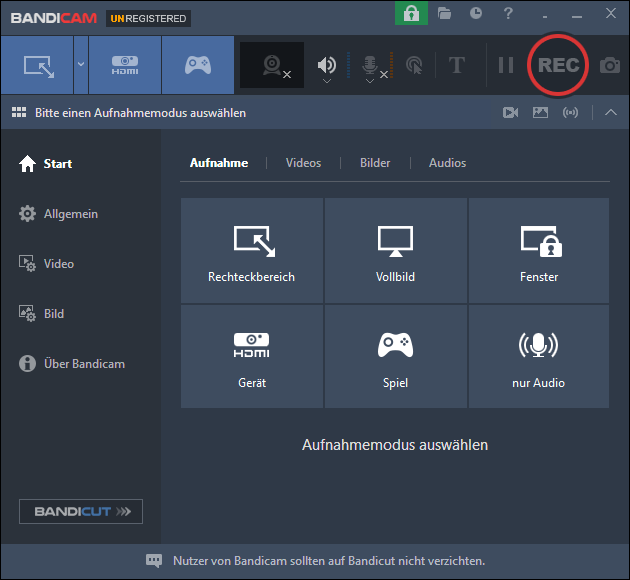Select the HDMI device recording mode in toolbar
The height and width of the screenshot is (580, 630).
click(x=125, y=65)
